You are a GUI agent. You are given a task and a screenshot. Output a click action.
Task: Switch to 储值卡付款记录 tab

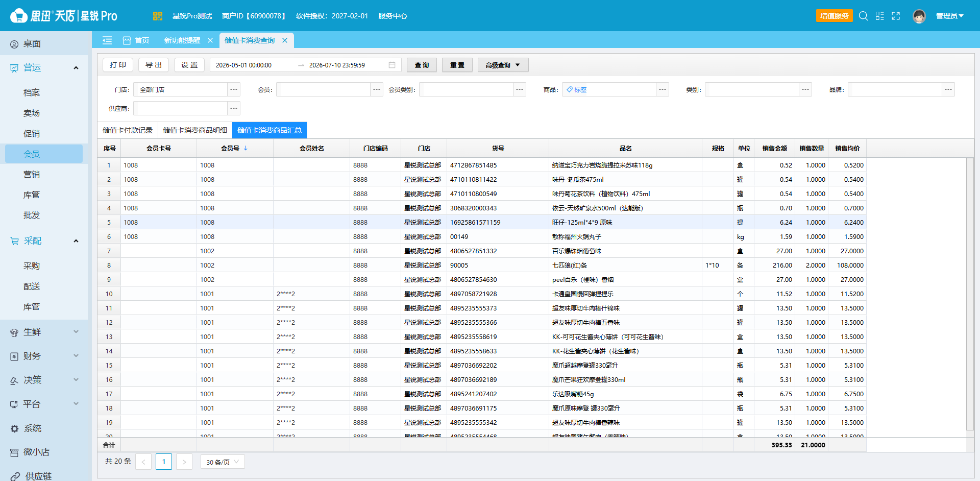coord(128,130)
